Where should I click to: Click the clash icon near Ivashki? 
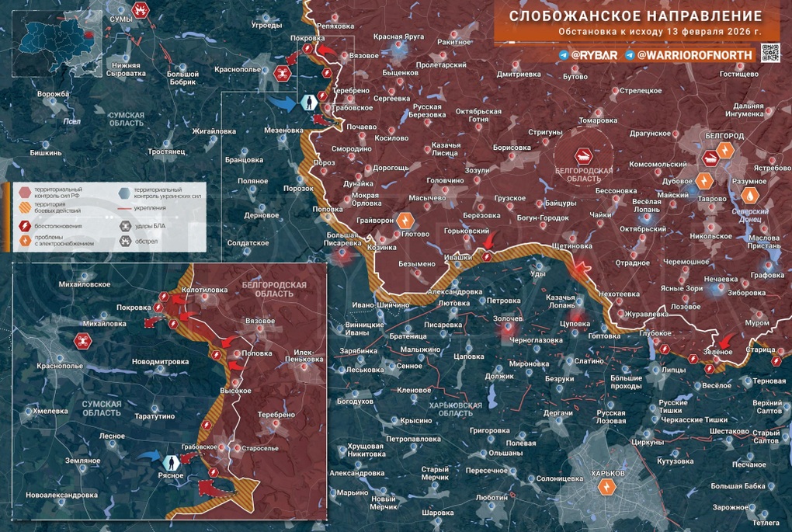click(x=488, y=256)
